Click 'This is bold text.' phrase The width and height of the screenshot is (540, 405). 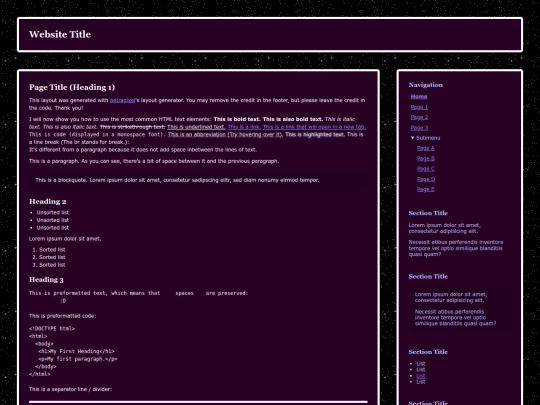tap(237, 119)
